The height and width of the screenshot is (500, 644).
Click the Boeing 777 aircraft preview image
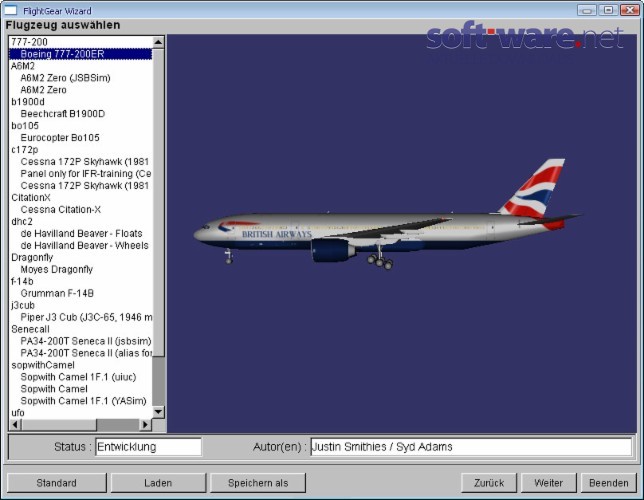(x=386, y=215)
